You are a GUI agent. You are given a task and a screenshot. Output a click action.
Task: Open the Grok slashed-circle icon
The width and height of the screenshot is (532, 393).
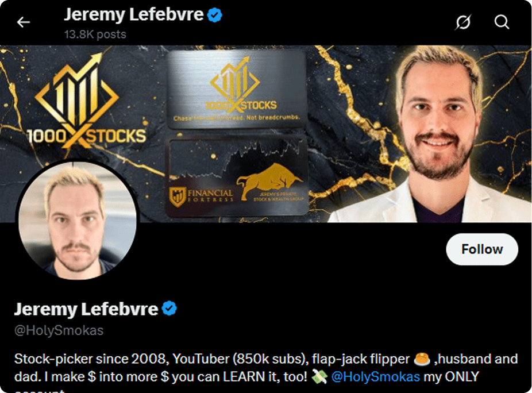463,22
